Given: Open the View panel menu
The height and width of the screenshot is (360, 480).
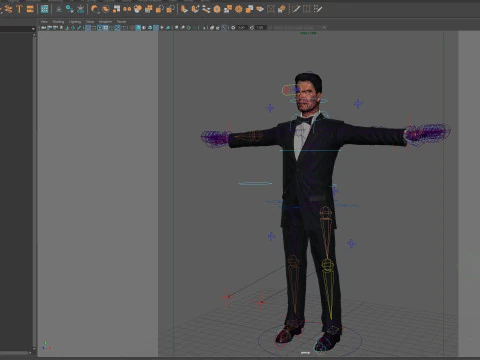Looking at the screenshot, I should pyautogui.click(x=44, y=22).
